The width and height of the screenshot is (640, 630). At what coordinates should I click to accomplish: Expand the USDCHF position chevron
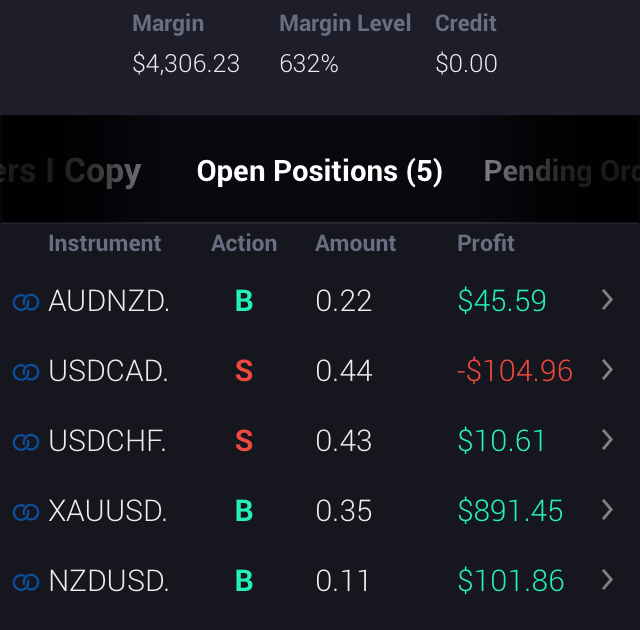pyautogui.click(x=607, y=440)
